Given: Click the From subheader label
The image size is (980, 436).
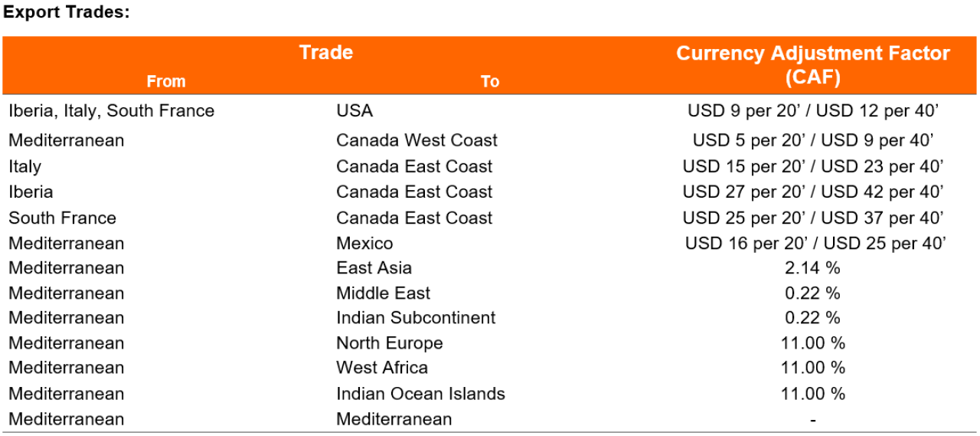Looking at the screenshot, I should (x=166, y=80).
